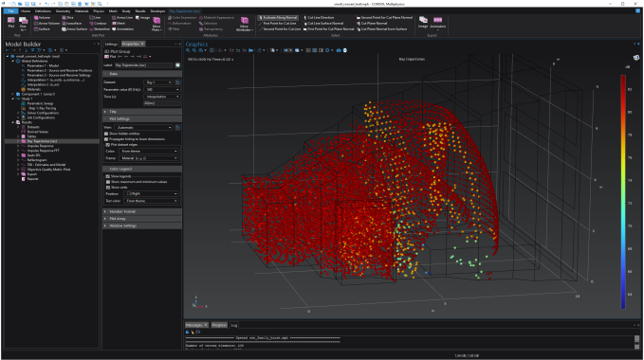The width and height of the screenshot is (644, 360).
Task: Click Evaluate Along Normal button
Action: coord(278,18)
